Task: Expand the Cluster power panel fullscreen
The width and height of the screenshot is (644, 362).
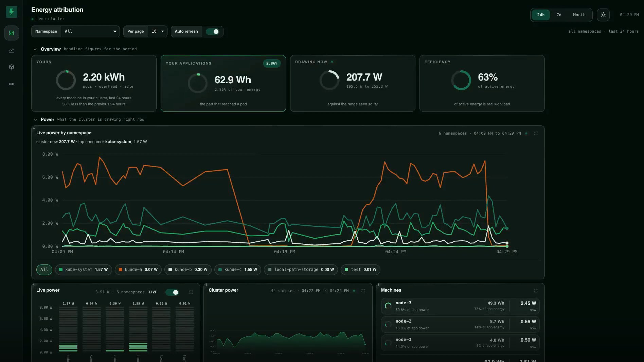Action: (x=363, y=291)
